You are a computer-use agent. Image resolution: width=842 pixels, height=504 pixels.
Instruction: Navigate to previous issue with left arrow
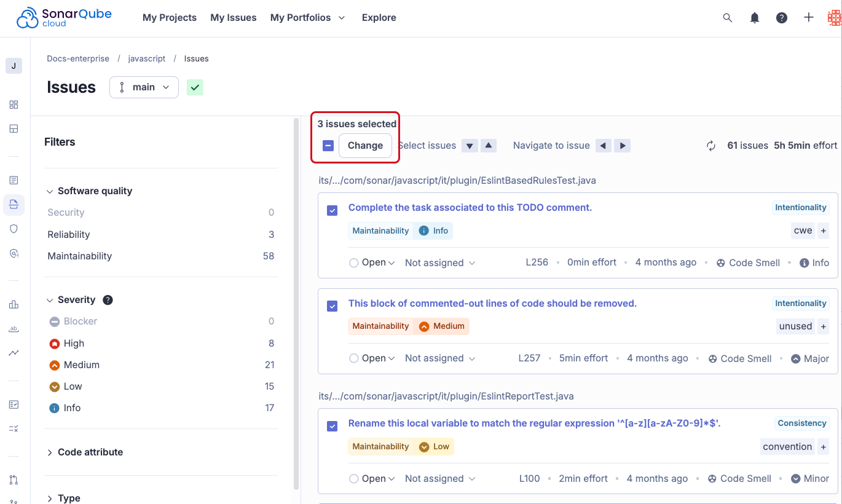604,146
